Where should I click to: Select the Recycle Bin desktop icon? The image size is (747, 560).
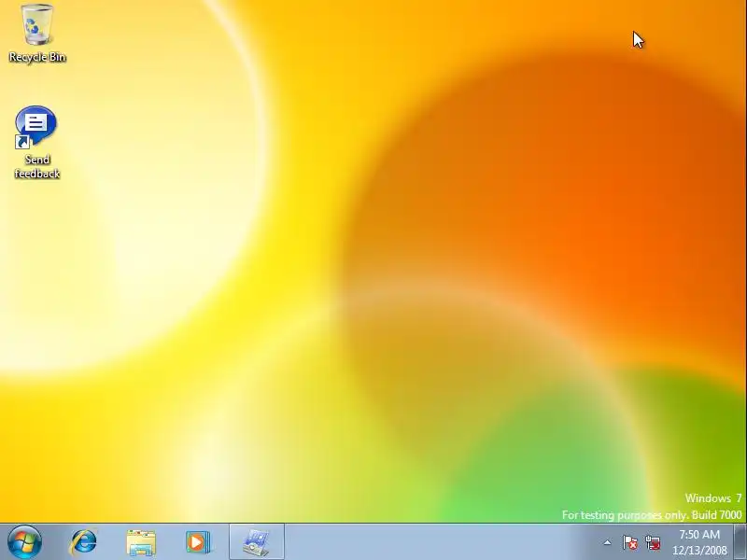[x=37, y=25]
